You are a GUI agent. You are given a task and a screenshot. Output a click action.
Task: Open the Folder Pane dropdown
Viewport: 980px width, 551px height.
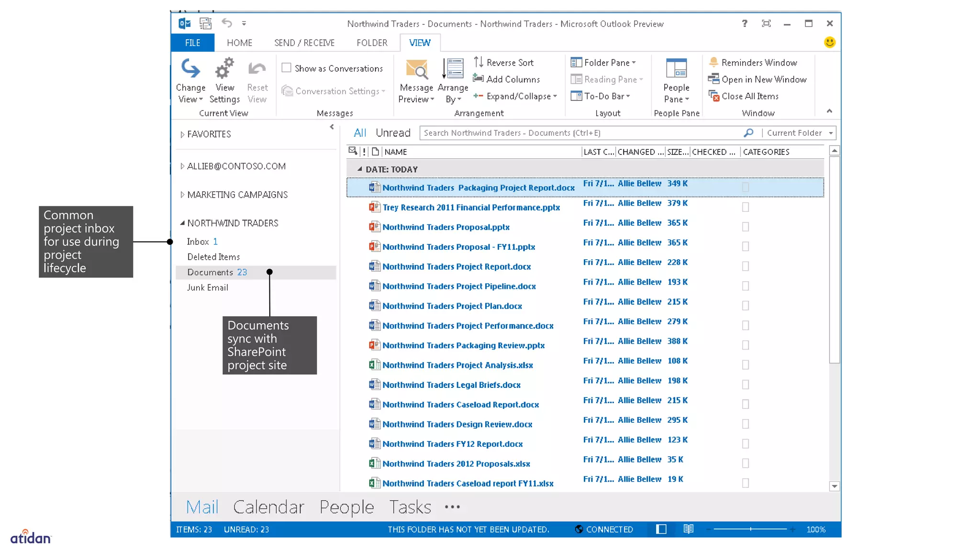[x=603, y=62]
